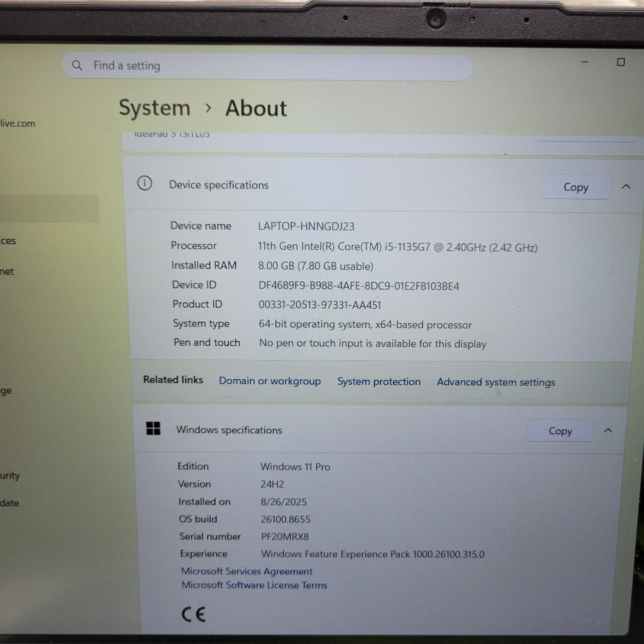The image size is (644, 644).
Task: Collapse the Device specifications section
Action: click(626, 187)
